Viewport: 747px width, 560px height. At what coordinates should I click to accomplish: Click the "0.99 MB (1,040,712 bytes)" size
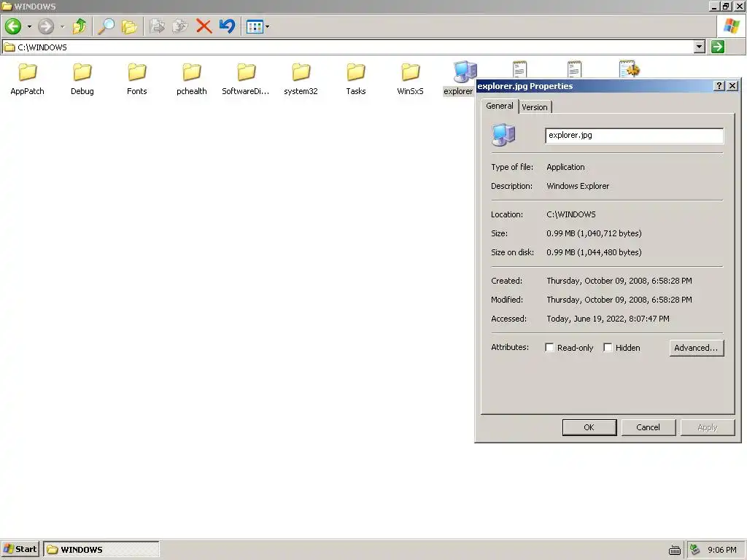pos(594,233)
